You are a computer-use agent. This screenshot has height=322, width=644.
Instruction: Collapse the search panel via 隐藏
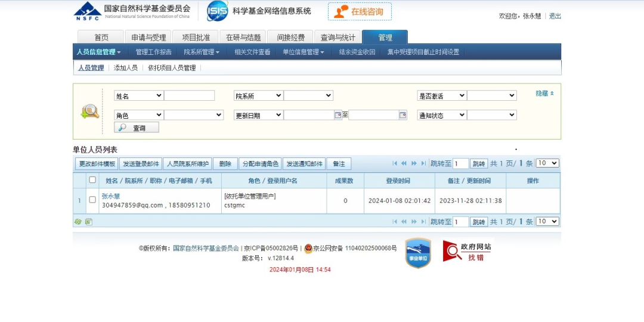[544, 94]
